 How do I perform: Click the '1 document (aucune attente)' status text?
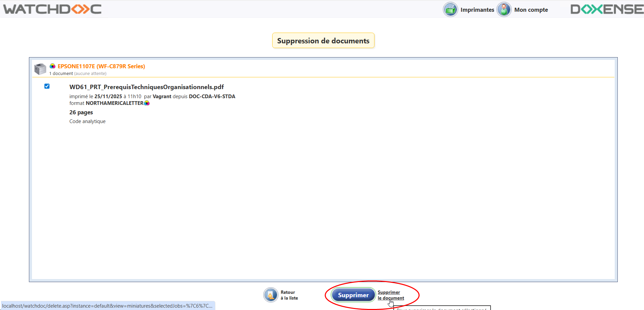78,74
